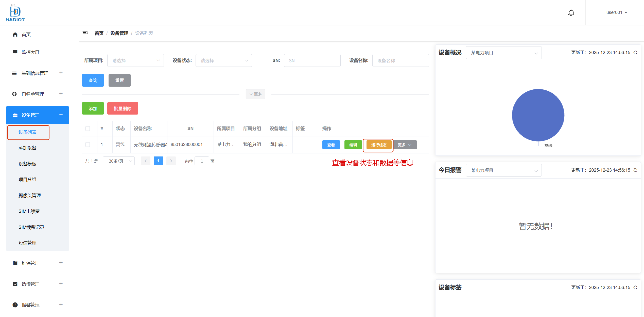This screenshot has height=317, width=644.
Task: Open the 20条/页 page size dropdown
Action: click(x=119, y=161)
